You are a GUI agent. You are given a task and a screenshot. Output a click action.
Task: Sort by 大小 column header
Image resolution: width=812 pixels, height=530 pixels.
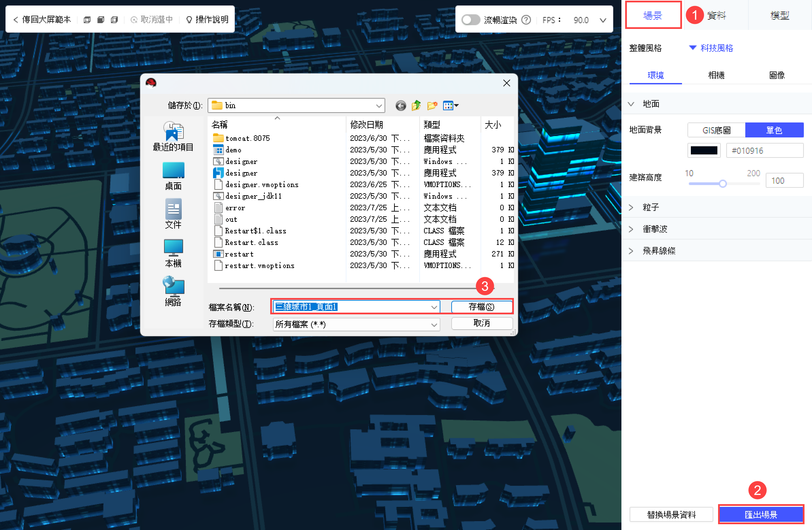point(498,125)
